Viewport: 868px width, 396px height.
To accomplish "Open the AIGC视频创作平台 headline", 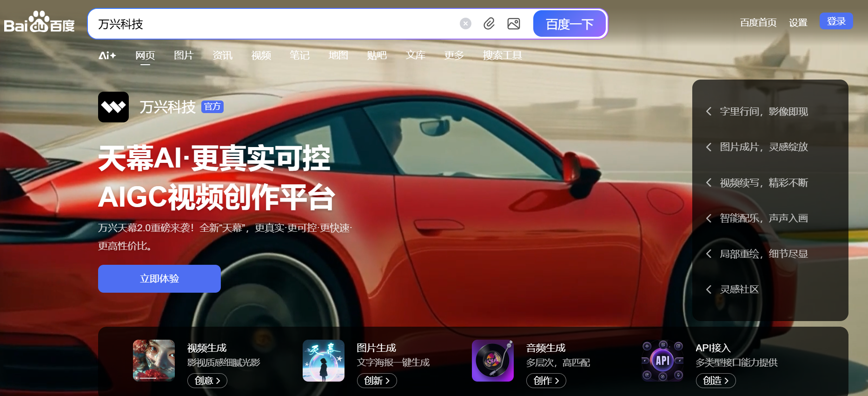I will [x=217, y=197].
